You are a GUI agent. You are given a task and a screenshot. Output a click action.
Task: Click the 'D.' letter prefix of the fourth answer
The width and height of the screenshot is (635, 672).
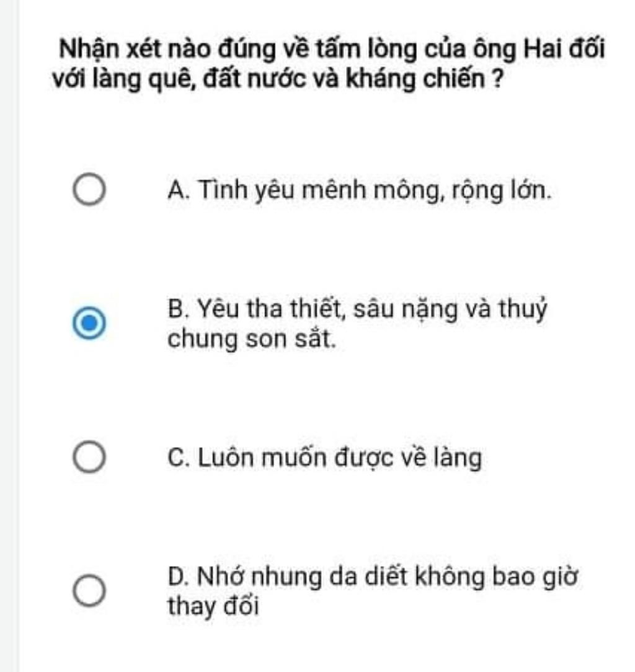(x=177, y=578)
